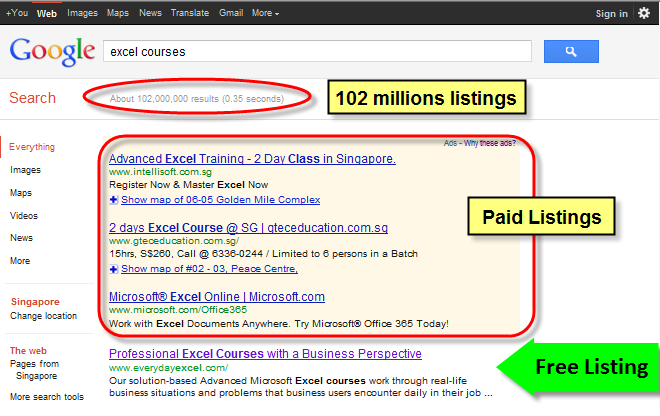660x416 pixels.
Task: Open Professional Excel Courses with a Business Perspective
Action: coord(265,354)
